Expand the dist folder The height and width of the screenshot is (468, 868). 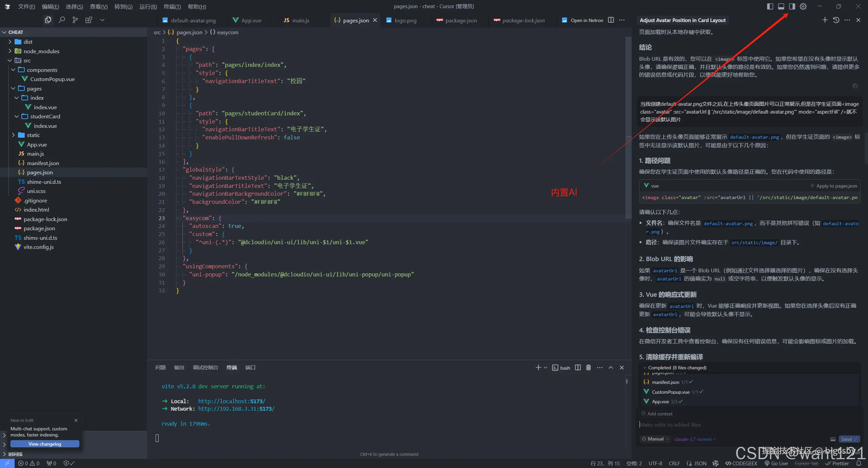tap(28, 42)
